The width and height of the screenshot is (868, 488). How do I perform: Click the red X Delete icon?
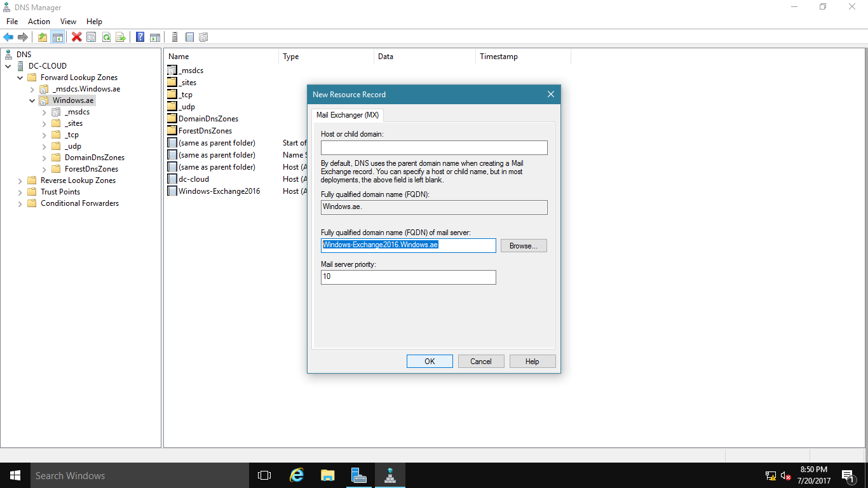(77, 37)
